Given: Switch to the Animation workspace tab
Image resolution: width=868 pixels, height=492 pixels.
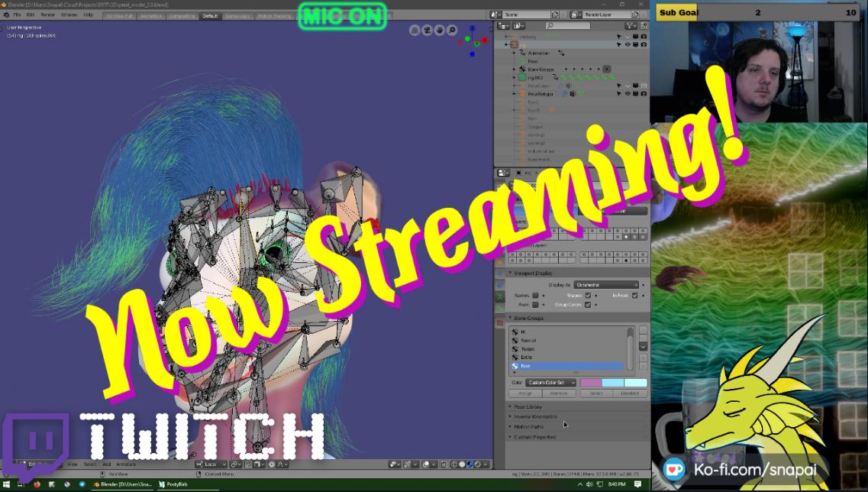Looking at the screenshot, I should pyautogui.click(x=151, y=16).
